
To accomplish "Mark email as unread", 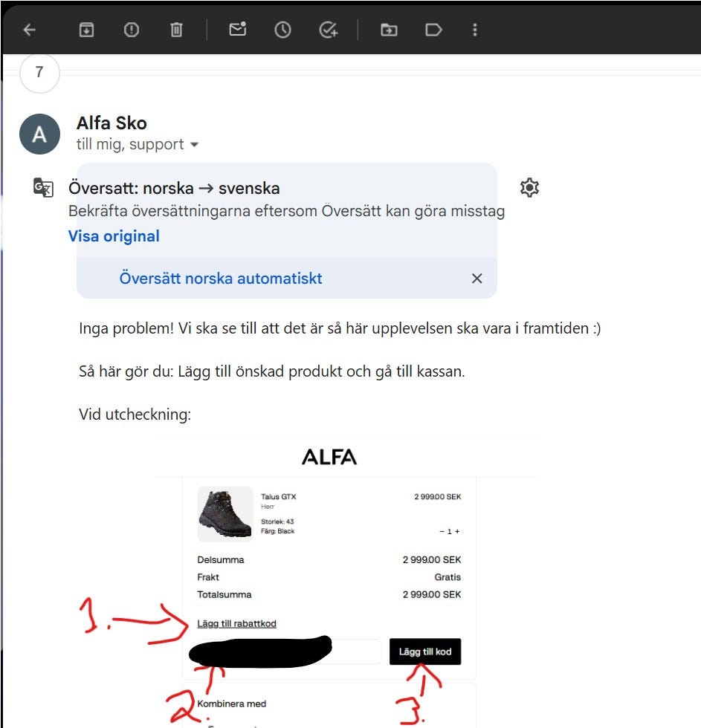I will tap(238, 30).
